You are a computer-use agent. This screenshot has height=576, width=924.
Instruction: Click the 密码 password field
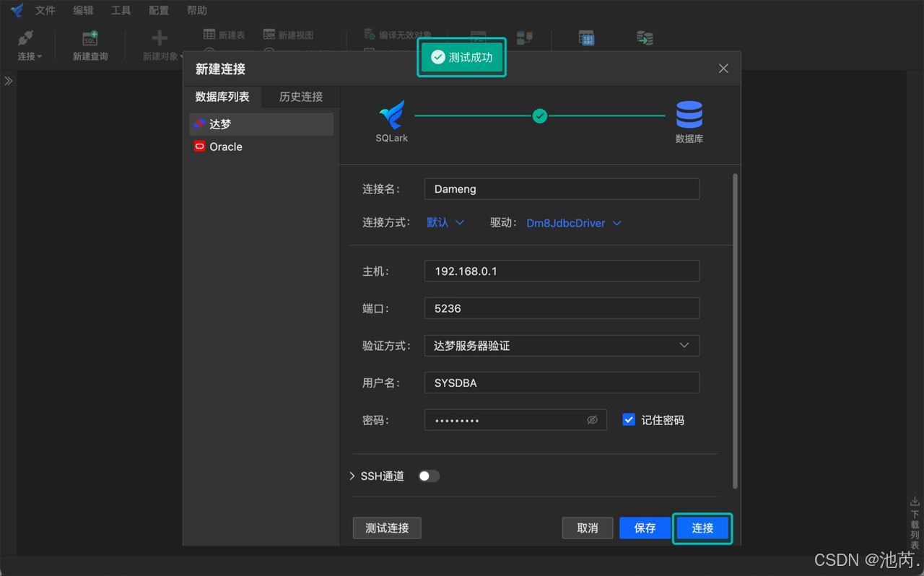tap(515, 420)
